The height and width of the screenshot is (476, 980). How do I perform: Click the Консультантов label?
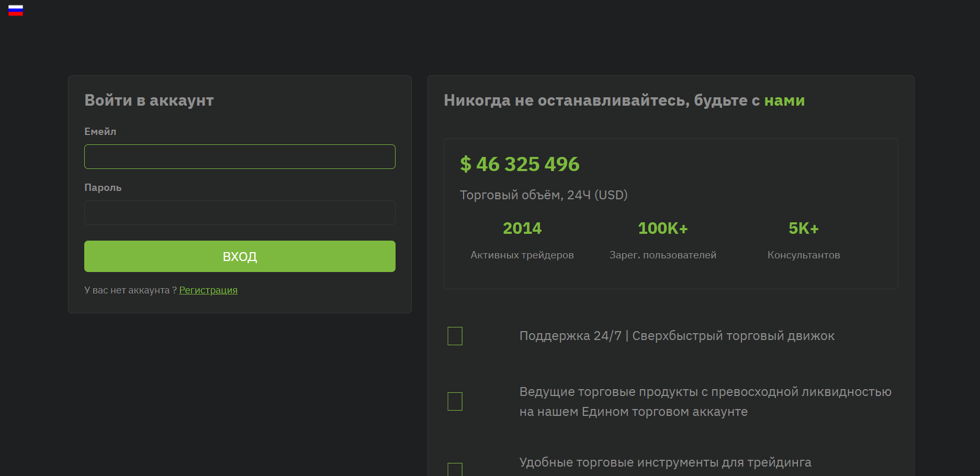click(x=804, y=255)
